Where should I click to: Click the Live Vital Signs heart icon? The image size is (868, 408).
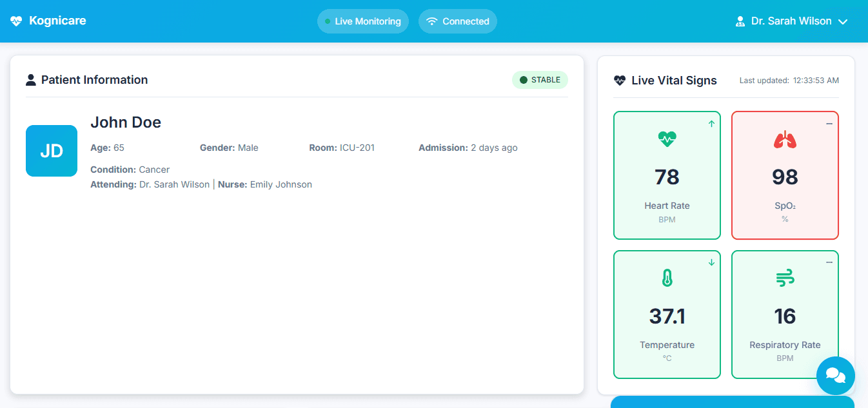[x=620, y=81]
